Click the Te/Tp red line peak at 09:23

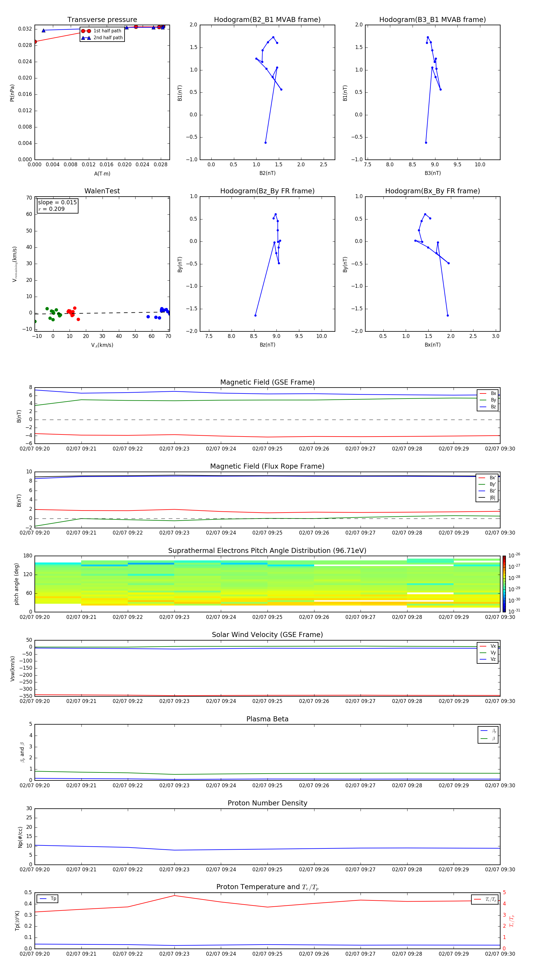tap(174, 896)
